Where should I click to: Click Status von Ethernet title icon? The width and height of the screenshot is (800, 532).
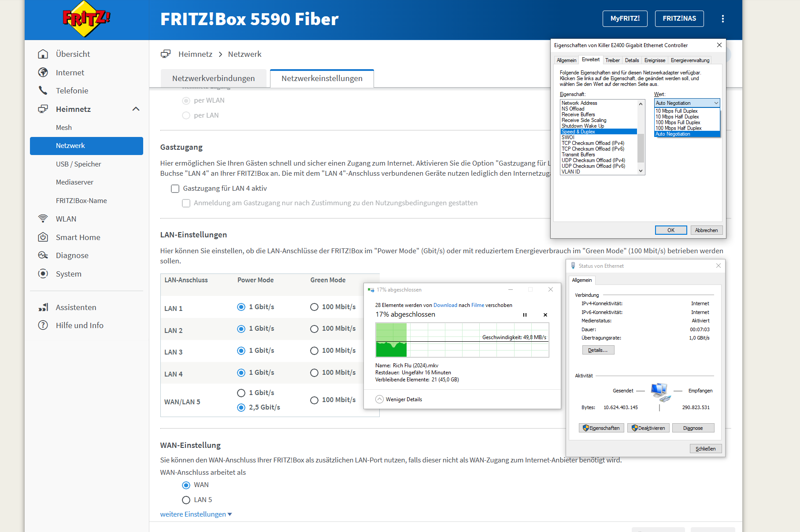[x=573, y=266]
